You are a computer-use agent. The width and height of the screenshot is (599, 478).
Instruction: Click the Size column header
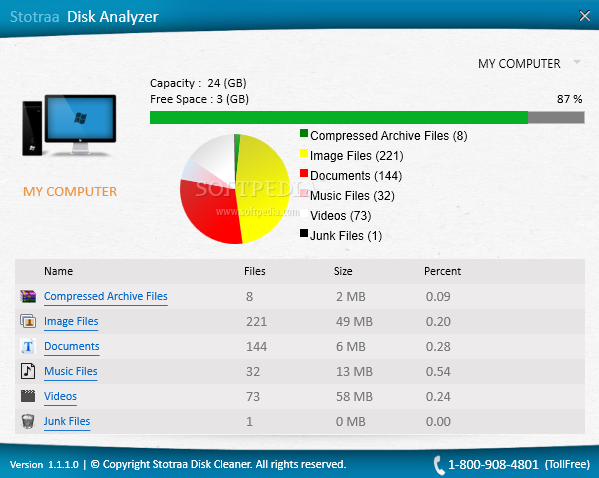pyautogui.click(x=343, y=271)
